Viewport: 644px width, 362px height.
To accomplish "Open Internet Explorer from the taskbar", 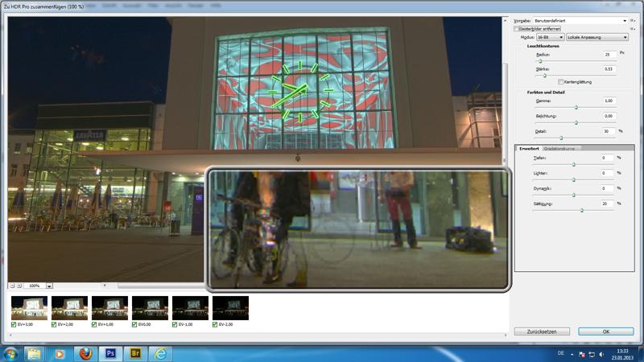I will [160, 354].
